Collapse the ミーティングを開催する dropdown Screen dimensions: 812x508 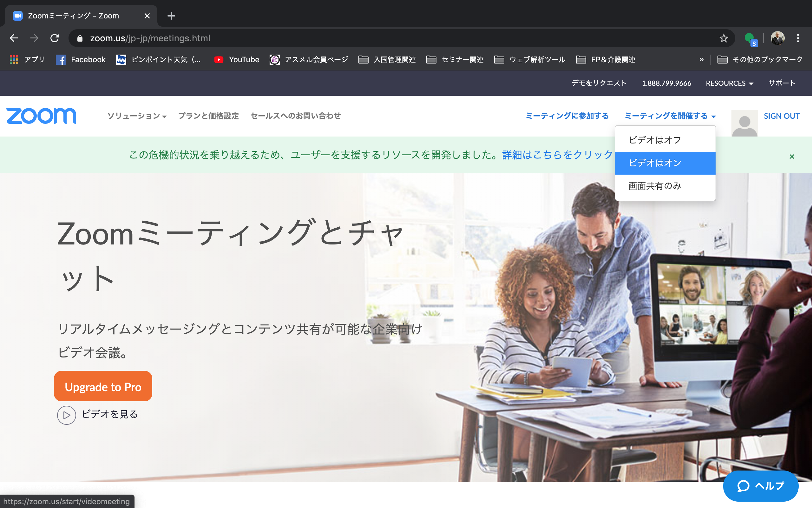[671, 116]
